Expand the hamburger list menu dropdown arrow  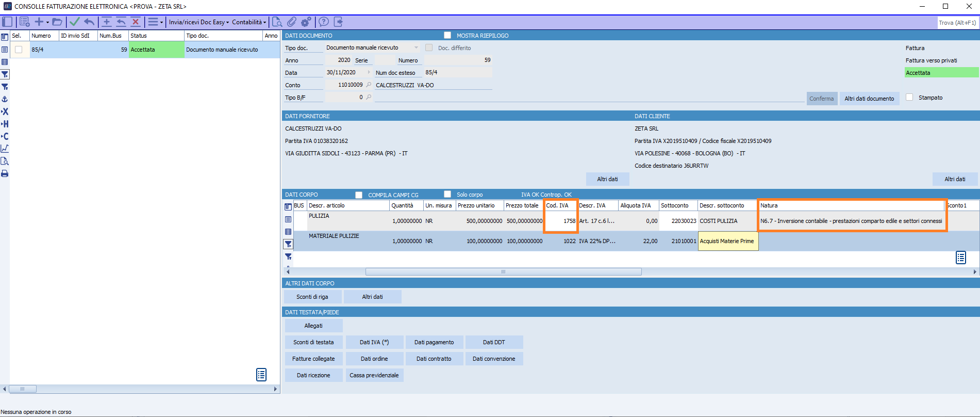click(x=161, y=22)
